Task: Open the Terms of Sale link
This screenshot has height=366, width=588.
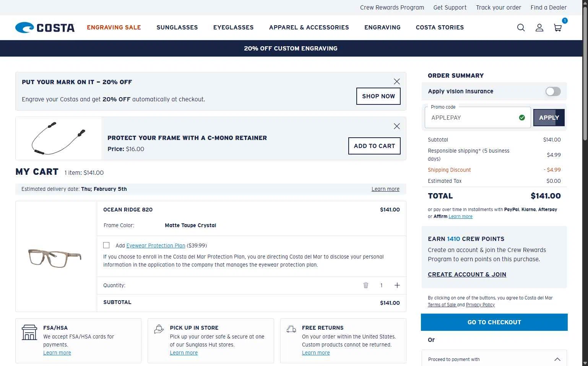Action: click(442, 305)
